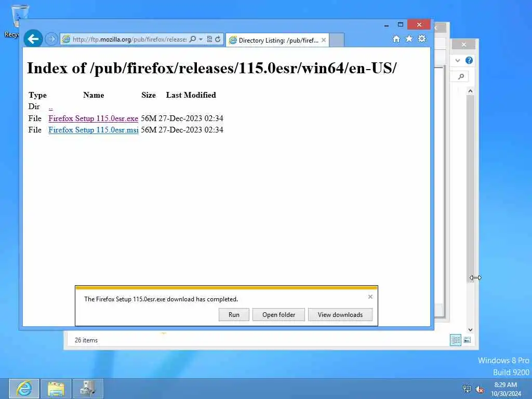Click the '26 items' status text
This screenshot has height=399, width=532.
(x=86, y=340)
